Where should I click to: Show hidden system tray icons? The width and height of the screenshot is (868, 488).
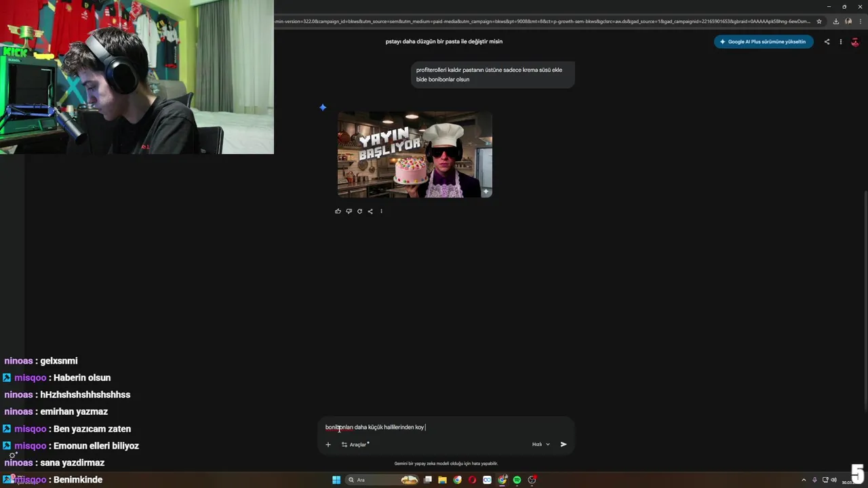coord(804,480)
